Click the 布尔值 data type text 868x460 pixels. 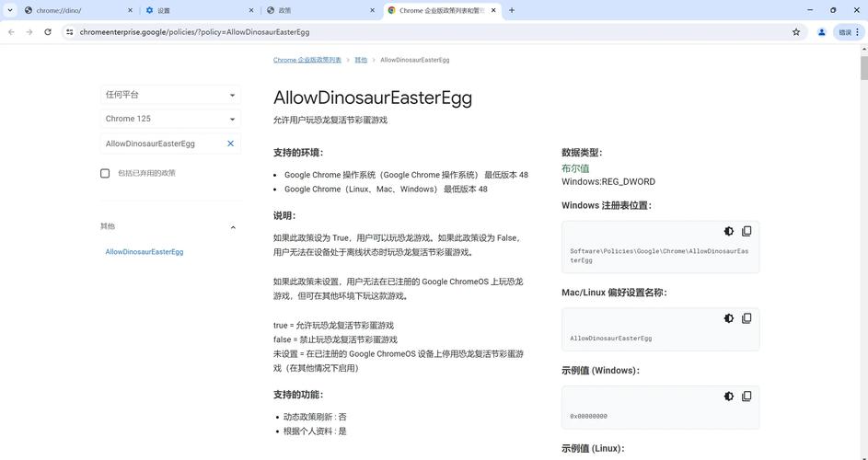tap(575, 168)
